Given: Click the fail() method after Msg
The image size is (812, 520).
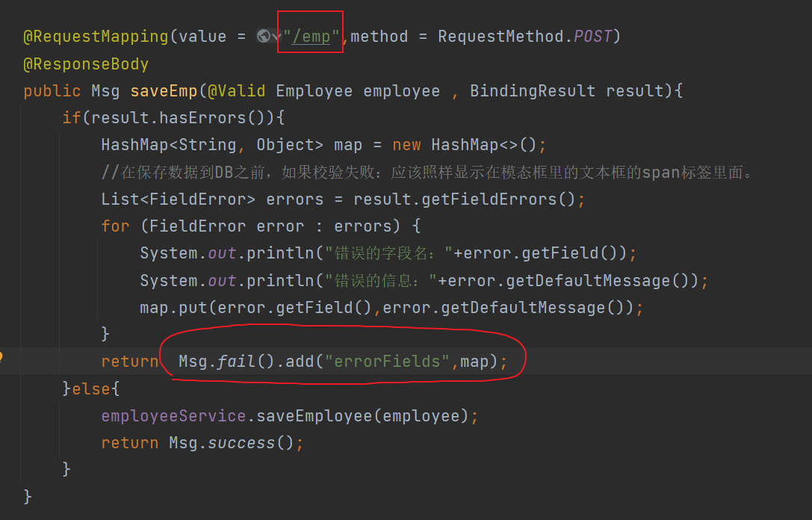Looking at the screenshot, I should (x=246, y=362).
